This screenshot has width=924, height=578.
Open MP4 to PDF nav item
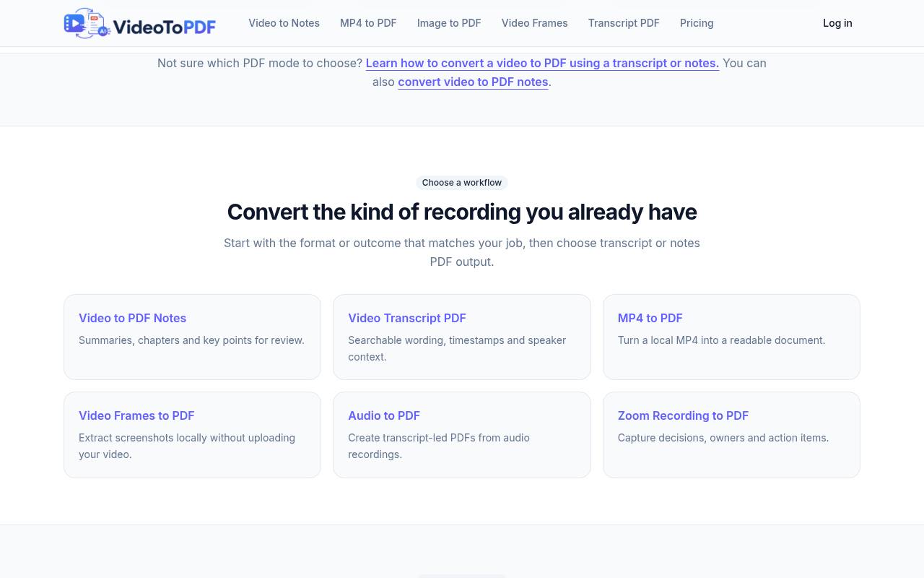pos(368,23)
